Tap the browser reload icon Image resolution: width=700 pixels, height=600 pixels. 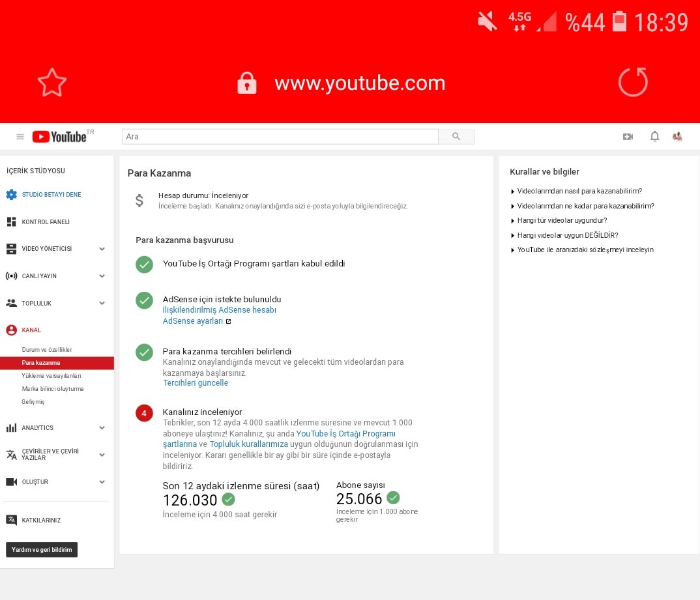tap(633, 82)
